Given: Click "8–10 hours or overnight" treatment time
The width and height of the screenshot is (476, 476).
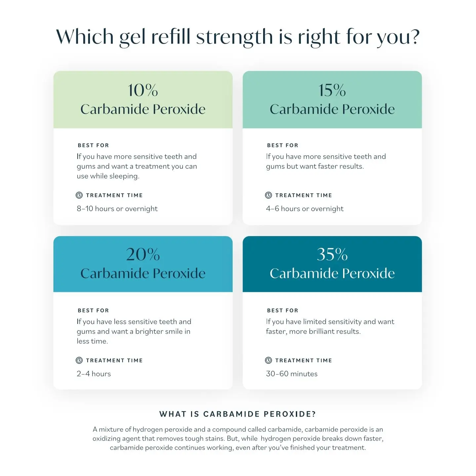Looking at the screenshot, I should [117, 209].
